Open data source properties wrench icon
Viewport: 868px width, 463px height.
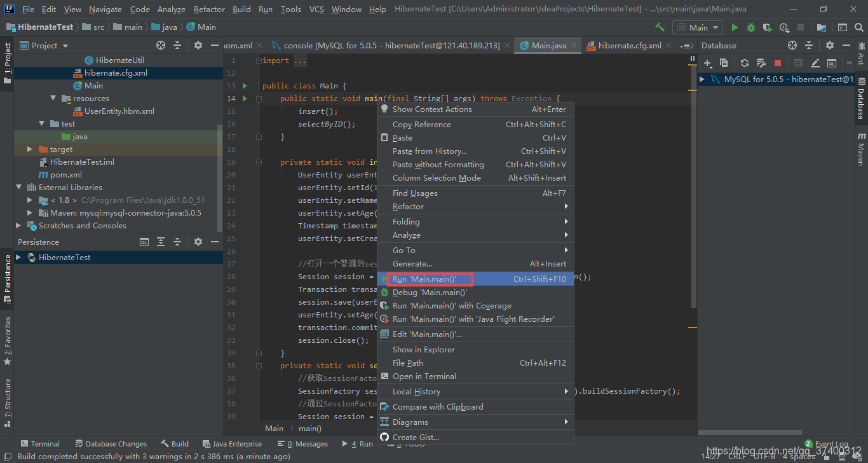click(x=761, y=63)
